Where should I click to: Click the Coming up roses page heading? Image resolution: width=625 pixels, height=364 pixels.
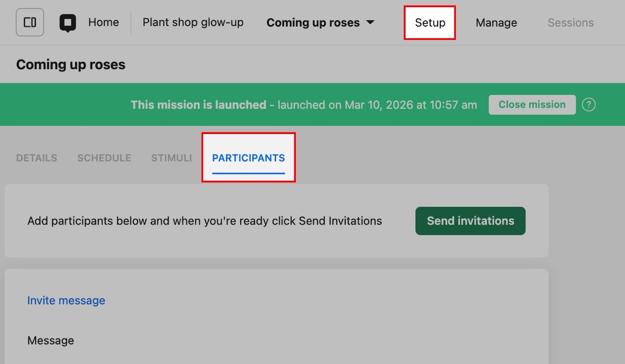pos(71,64)
